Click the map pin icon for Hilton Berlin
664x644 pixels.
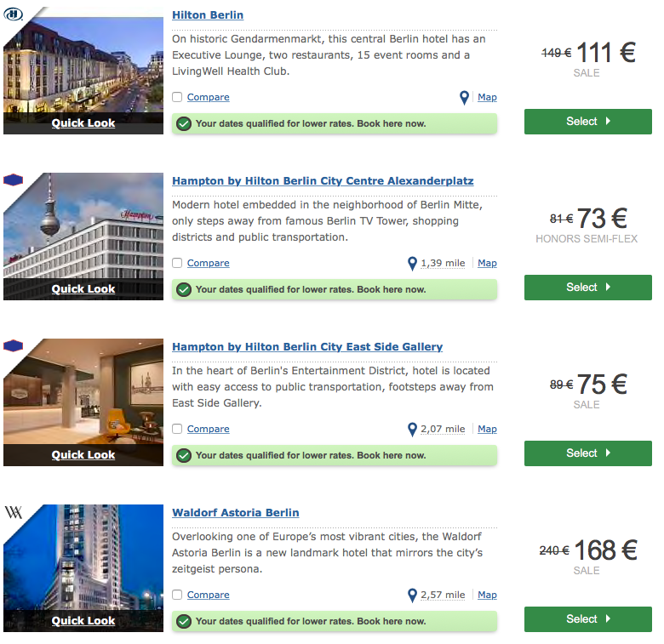464,98
